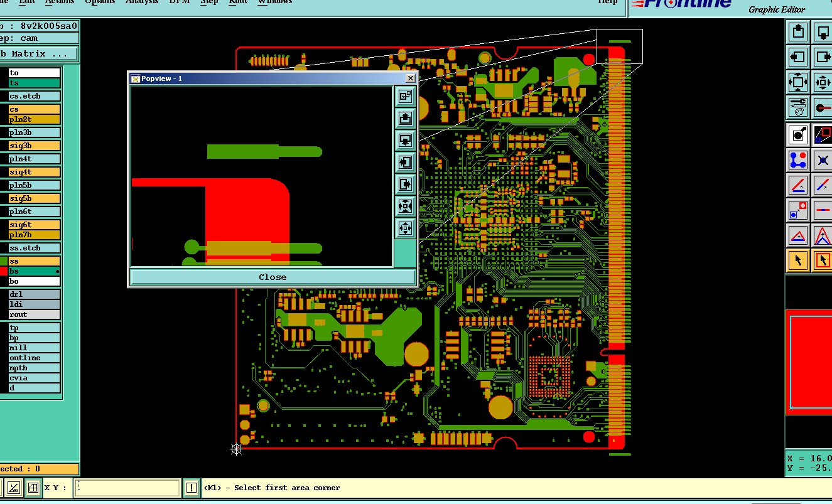Open the Job Matrix button

point(38,54)
